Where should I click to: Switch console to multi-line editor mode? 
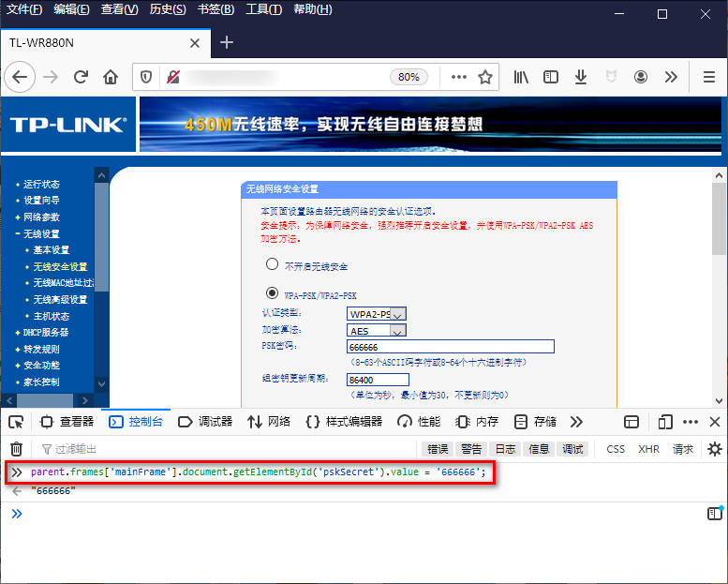[715, 513]
